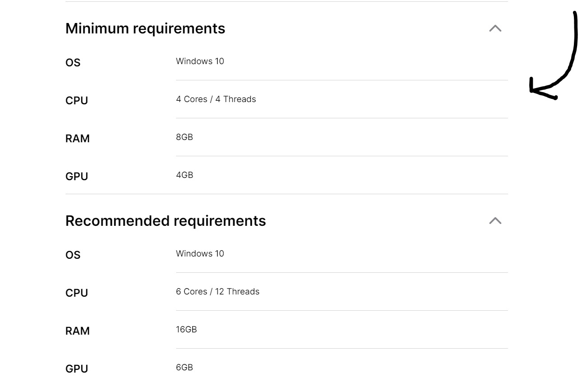
Task: Click the 6GB GPU value
Action: coord(184,367)
